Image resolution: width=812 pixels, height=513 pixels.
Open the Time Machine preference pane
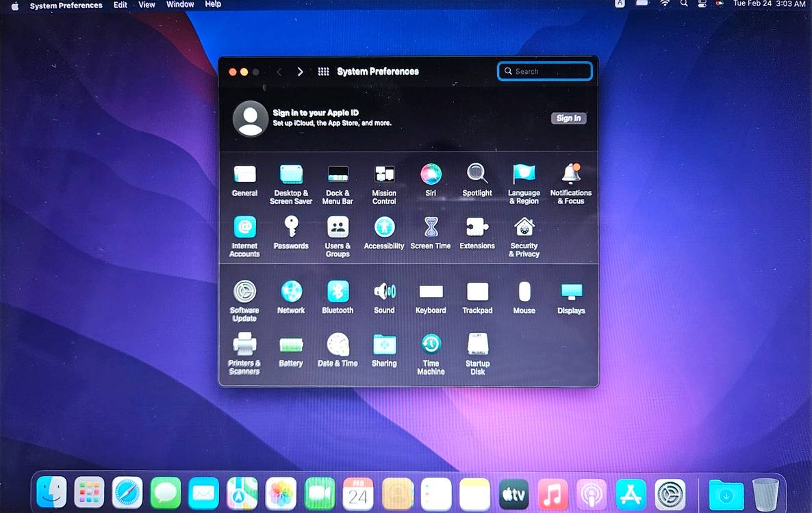(x=431, y=345)
